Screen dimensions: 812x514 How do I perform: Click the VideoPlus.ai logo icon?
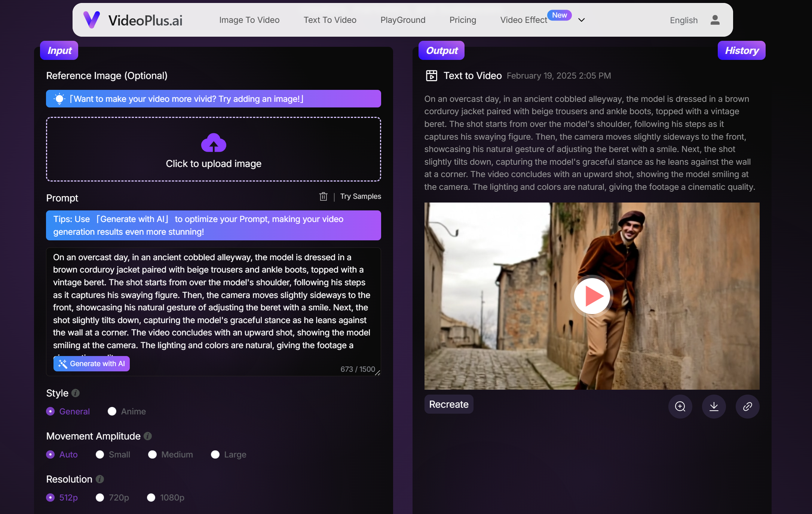[x=91, y=19]
